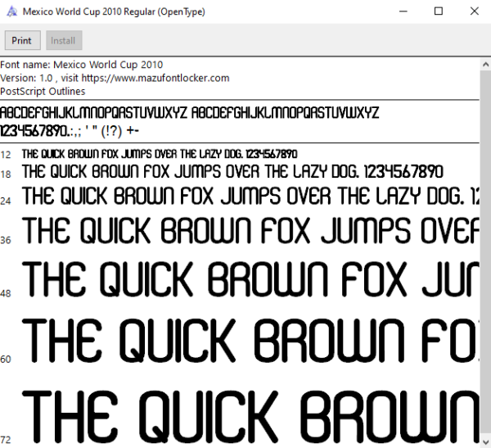Click the digits and punctuation sample row
This screenshot has height=448, width=491.
click(x=70, y=131)
